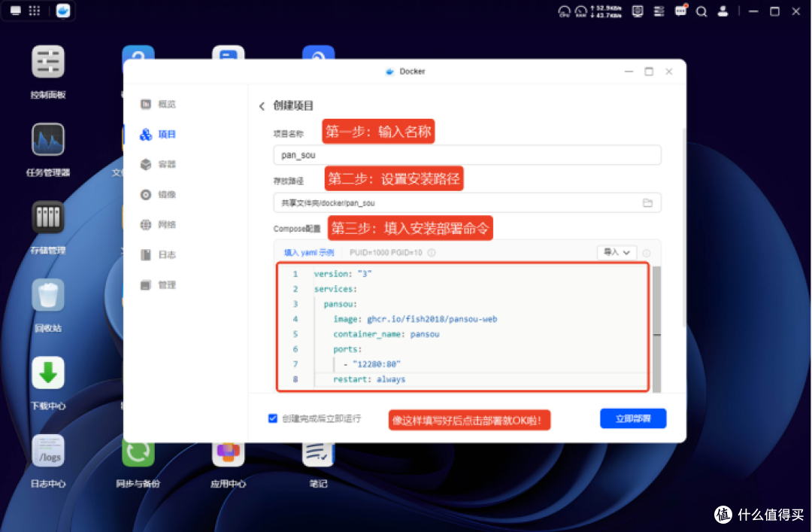Open the notifications message icon in top bar
This screenshot has height=532, width=812.
coord(680,11)
